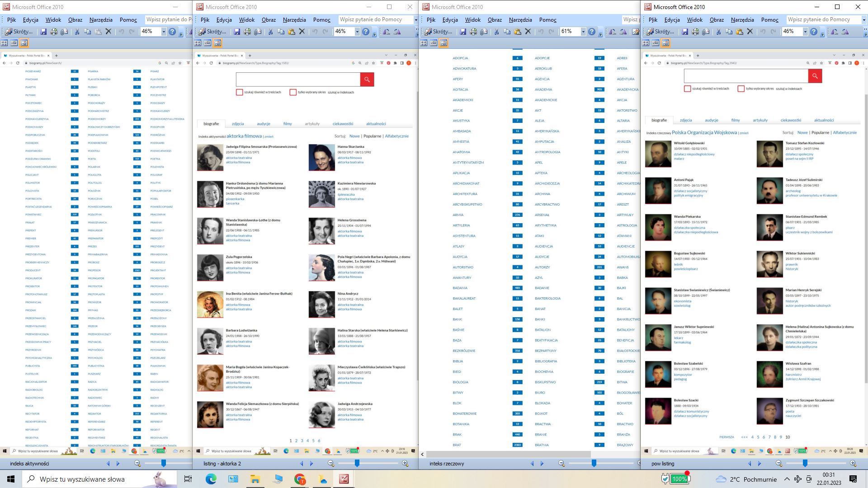Click Save icon in 'indeks aktywności' window
The width and height of the screenshot is (868, 488).
pyautogui.click(x=43, y=32)
